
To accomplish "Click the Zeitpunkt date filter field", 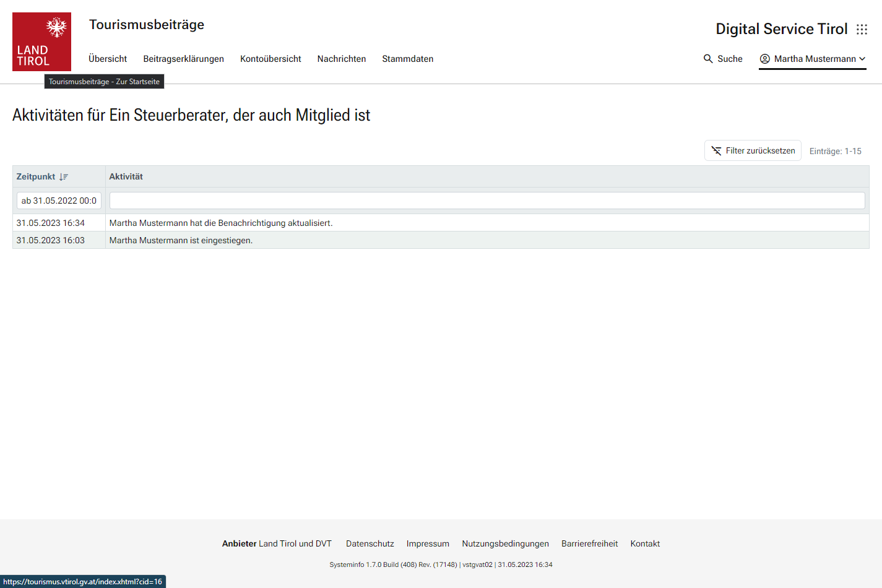I will point(59,201).
